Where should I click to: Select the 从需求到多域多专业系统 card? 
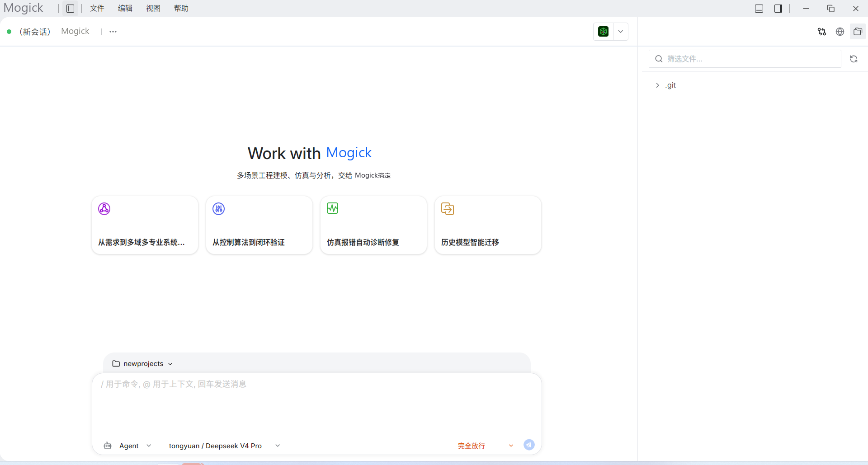[145, 225]
